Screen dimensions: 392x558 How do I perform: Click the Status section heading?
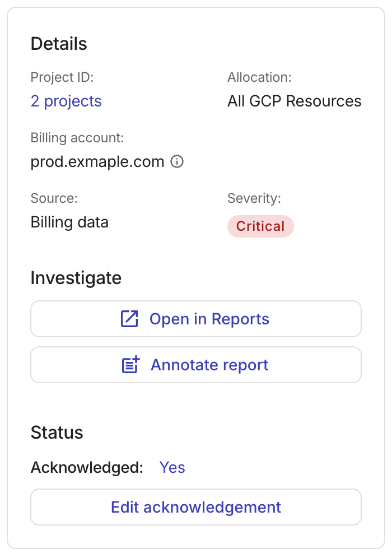coord(57,433)
